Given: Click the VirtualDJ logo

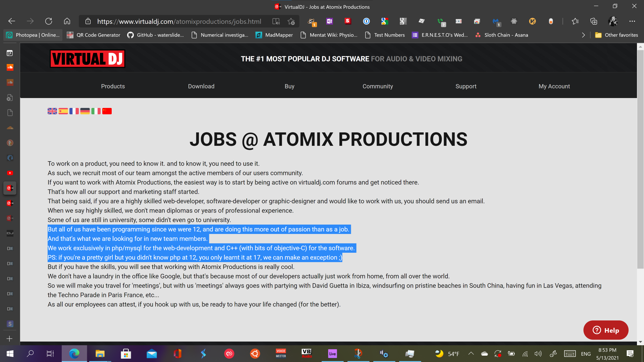Looking at the screenshot, I should coord(88,59).
